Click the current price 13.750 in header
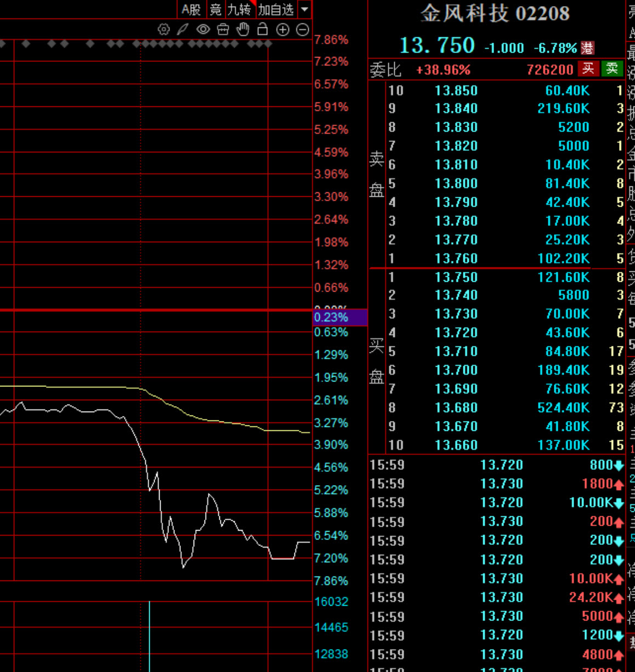 pyautogui.click(x=436, y=45)
